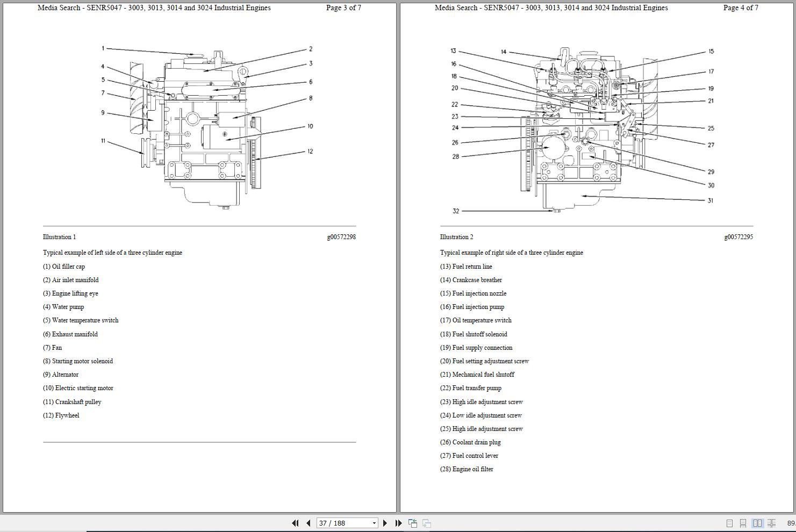Screen dimensions: 796x532
Task: Open the page number dropdown list
Action: tap(374, 522)
